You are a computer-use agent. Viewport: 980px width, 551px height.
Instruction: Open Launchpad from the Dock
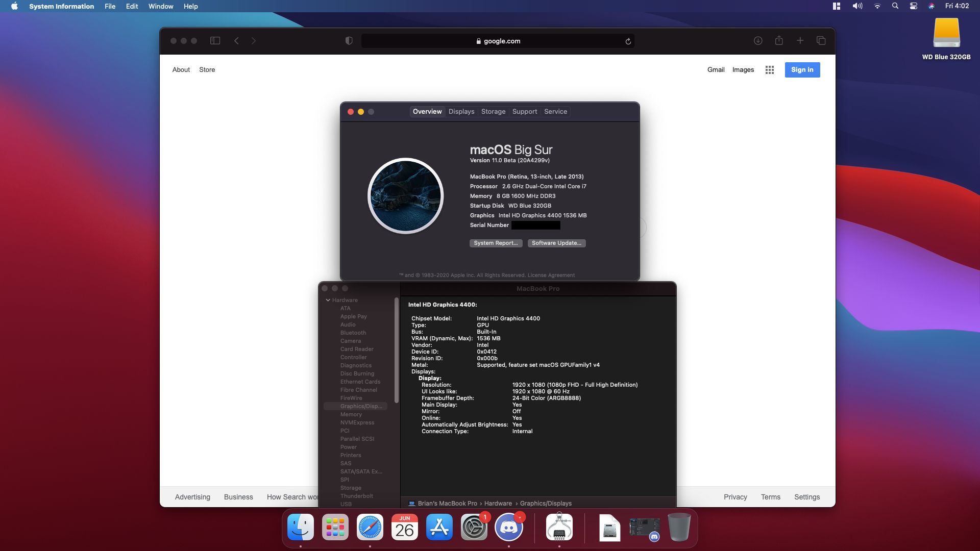pyautogui.click(x=335, y=527)
